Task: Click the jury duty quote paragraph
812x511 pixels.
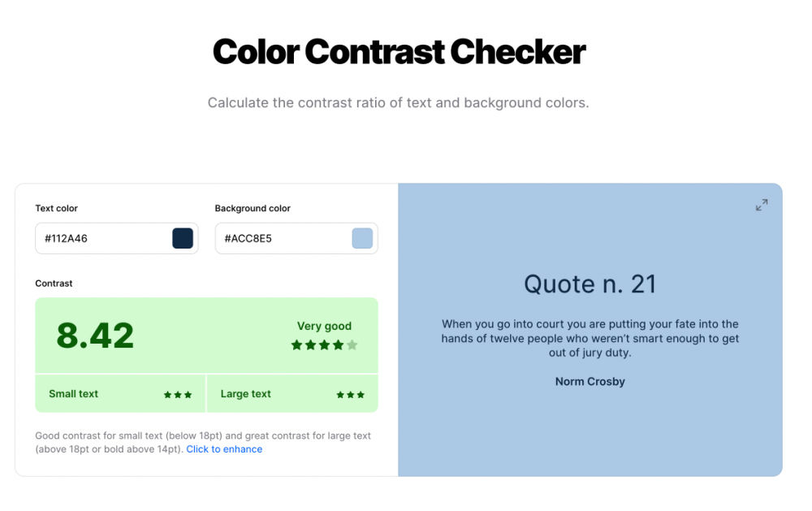Action: coord(590,339)
